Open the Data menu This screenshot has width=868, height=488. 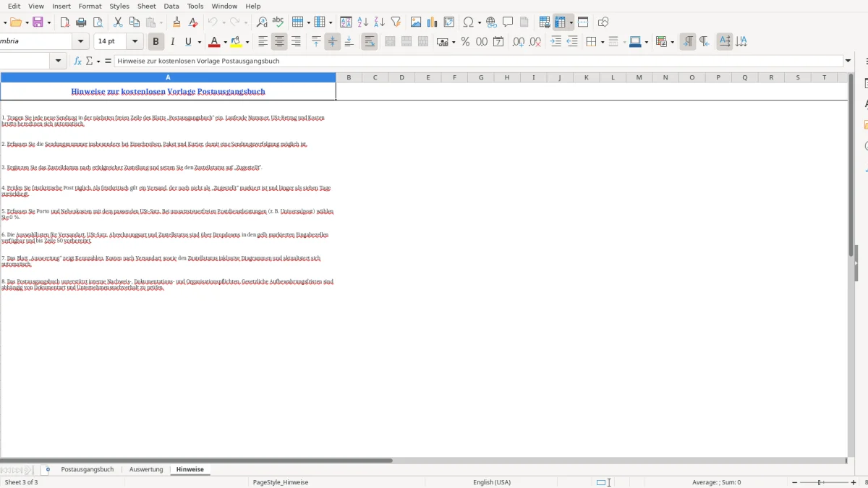point(171,6)
